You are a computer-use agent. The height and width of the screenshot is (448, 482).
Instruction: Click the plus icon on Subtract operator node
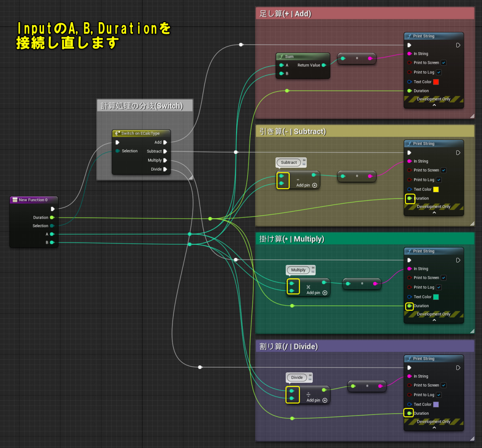pos(314,185)
